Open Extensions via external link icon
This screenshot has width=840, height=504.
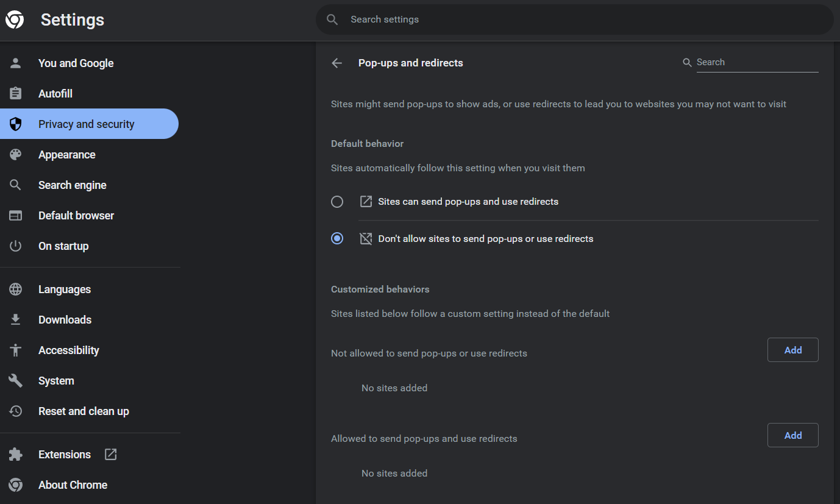pos(110,454)
